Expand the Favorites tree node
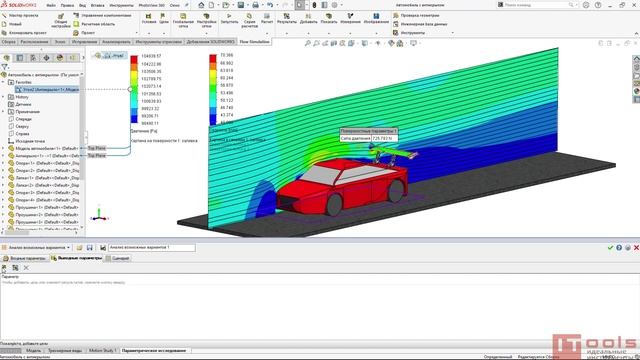Image resolution: width=640 pixels, height=360 pixels. [x=3, y=82]
